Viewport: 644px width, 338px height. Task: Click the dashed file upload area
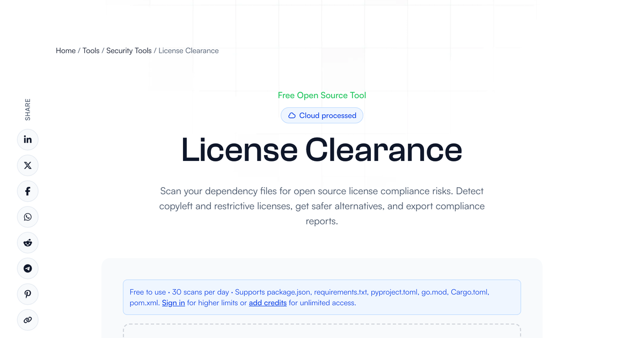[322, 331]
